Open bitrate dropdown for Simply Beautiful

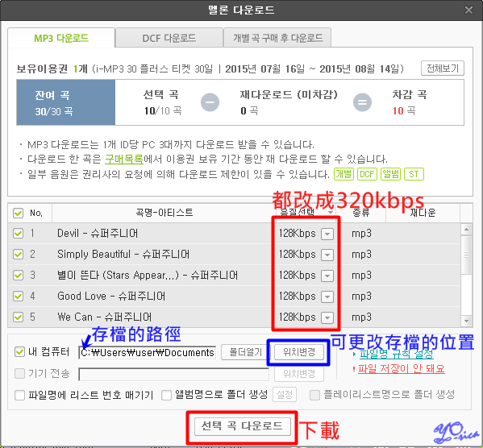pyautogui.click(x=327, y=255)
